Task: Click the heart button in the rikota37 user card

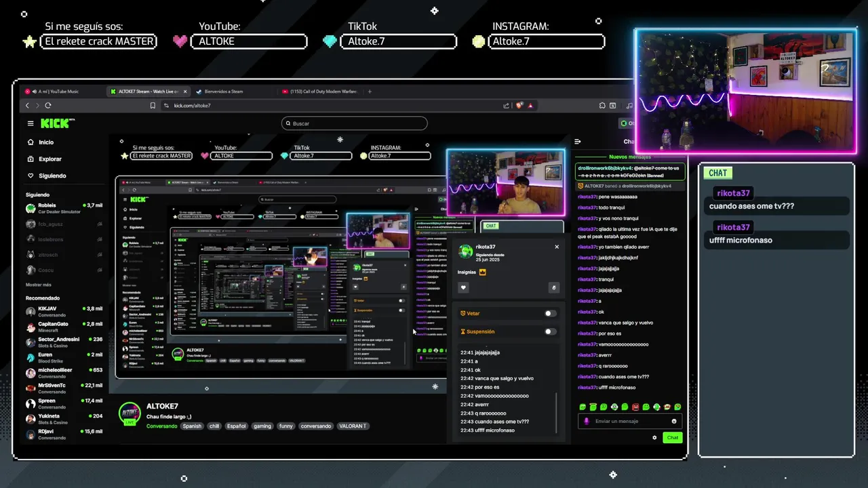Action: pos(464,287)
